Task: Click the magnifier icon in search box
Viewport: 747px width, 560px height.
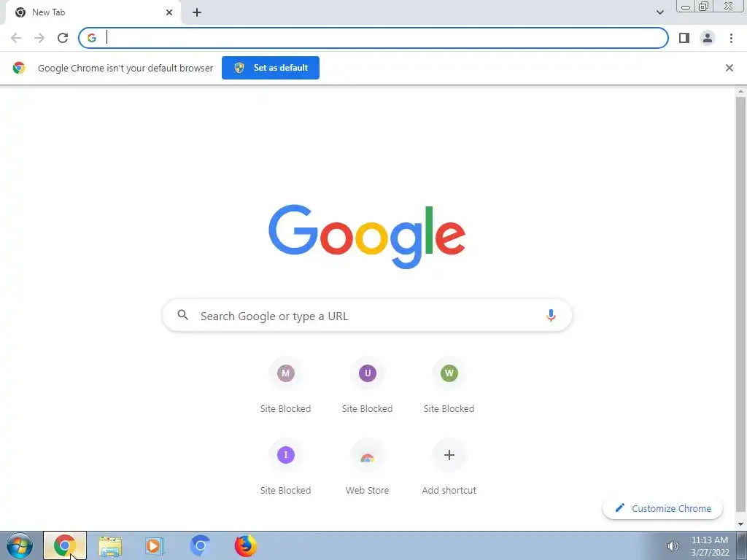Action: 183,315
